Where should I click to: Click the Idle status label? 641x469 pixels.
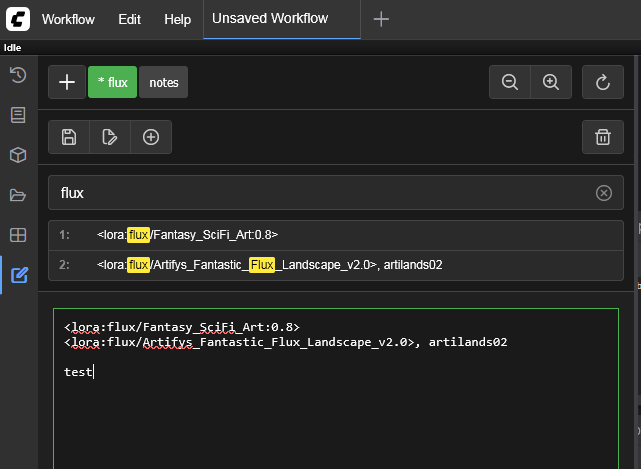pos(12,48)
